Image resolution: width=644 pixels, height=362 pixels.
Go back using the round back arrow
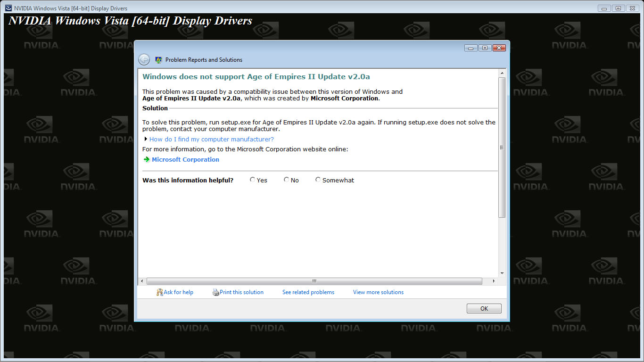click(x=144, y=59)
